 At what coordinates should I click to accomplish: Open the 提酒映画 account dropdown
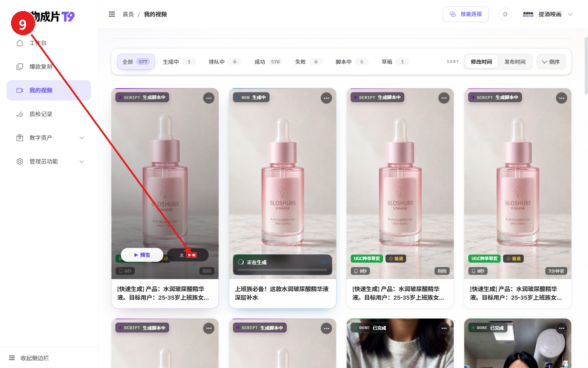[x=548, y=14]
